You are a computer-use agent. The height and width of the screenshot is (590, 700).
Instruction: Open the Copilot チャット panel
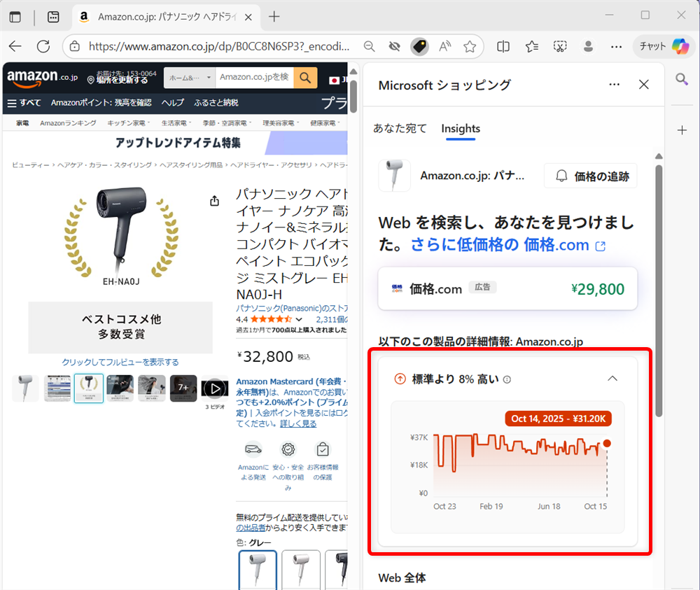[x=662, y=45]
